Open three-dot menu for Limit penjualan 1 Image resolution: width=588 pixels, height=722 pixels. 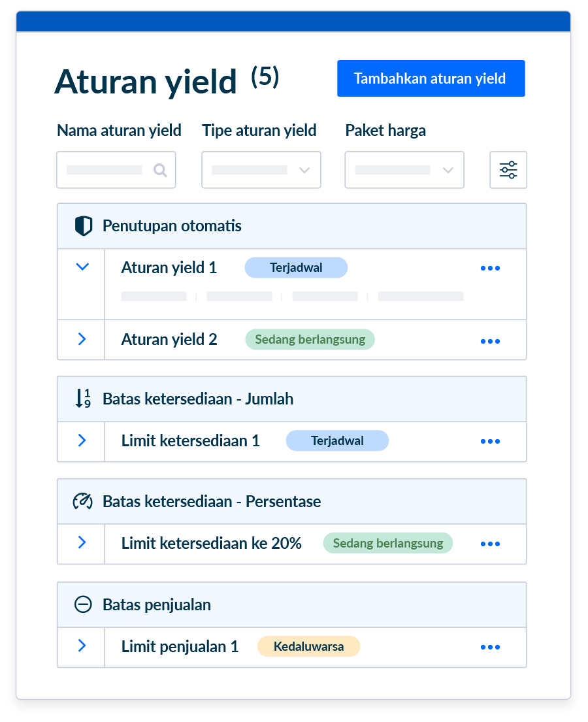tap(490, 647)
